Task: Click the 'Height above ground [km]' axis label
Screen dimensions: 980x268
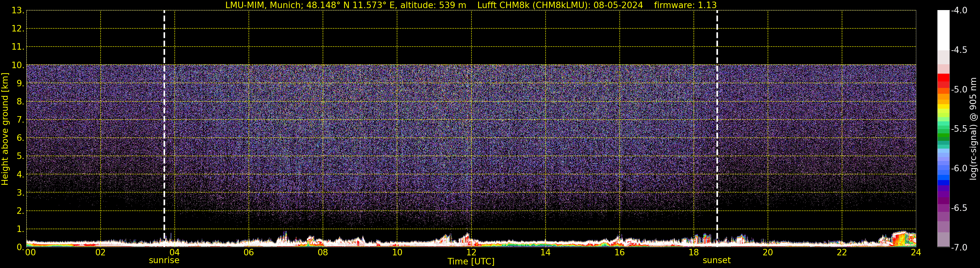Action: (x=5, y=129)
